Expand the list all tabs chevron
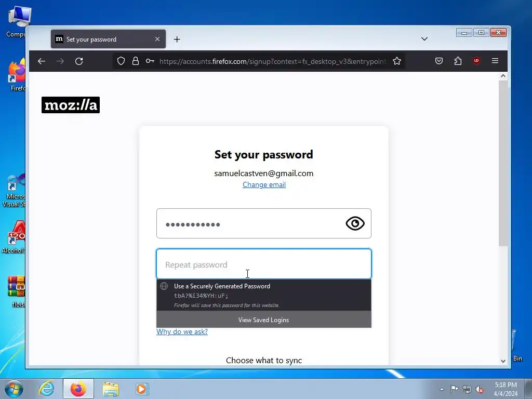 click(x=424, y=38)
